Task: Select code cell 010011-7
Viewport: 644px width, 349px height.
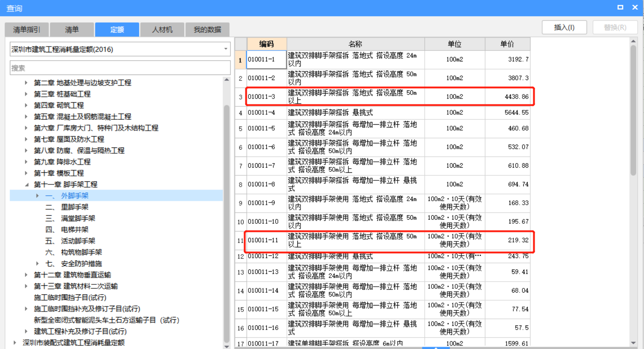Action: click(267, 165)
